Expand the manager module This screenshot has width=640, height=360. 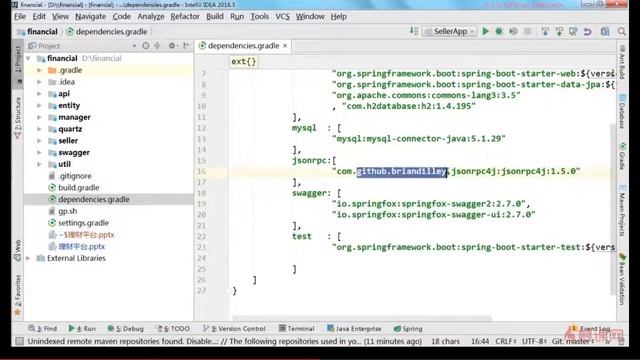click(40, 118)
